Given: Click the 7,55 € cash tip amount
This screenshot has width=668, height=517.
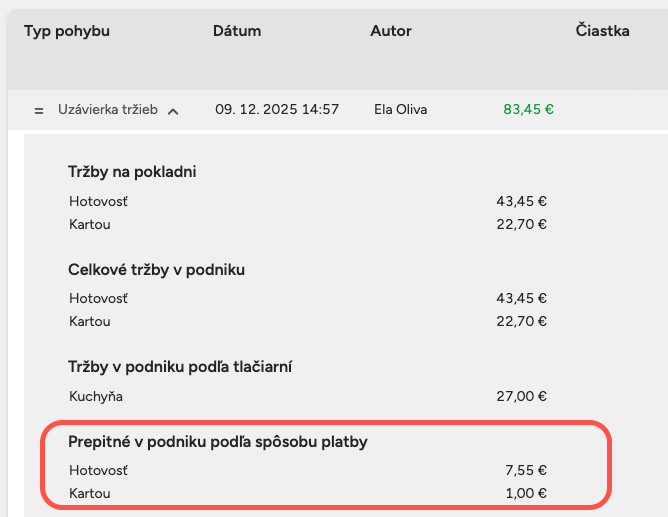Looking at the screenshot, I should 527,470.
